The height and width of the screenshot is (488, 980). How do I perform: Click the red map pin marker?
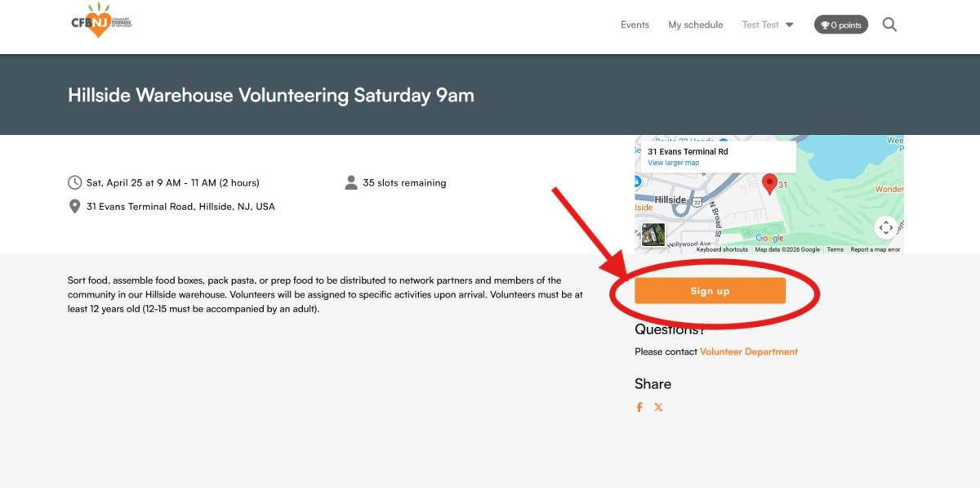[x=768, y=183]
